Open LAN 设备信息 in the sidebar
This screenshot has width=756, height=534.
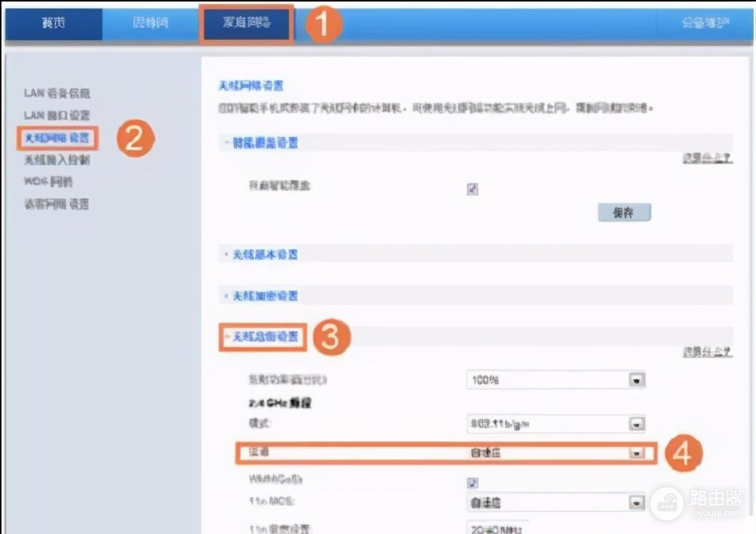point(57,93)
